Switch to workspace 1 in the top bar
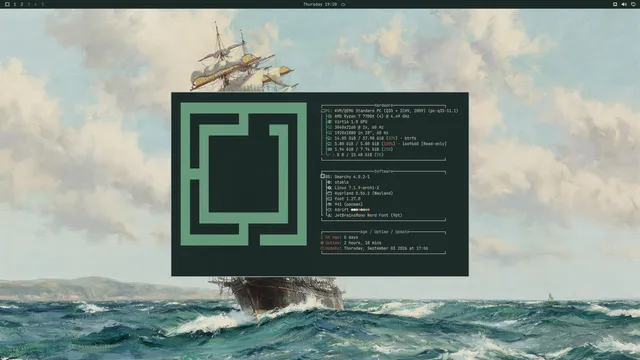Viewport: 640px width, 360px height. point(15,4)
